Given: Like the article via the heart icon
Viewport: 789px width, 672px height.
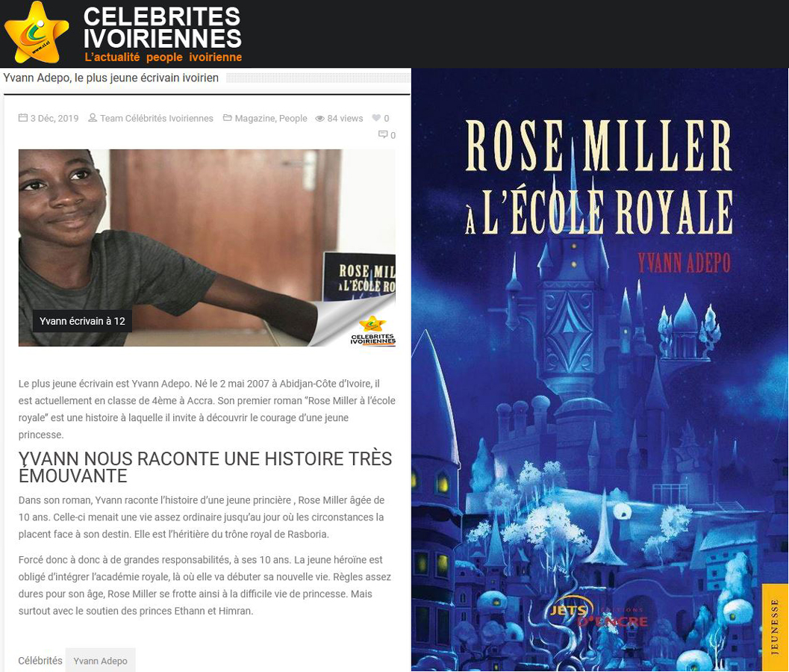Looking at the screenshot, I should click(x=376, y=118).
